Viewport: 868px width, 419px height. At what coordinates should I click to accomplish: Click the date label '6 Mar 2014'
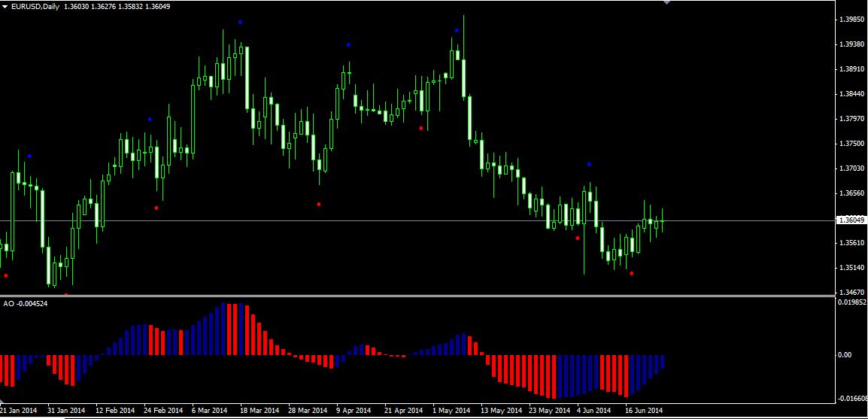click(x=210, y=411)
